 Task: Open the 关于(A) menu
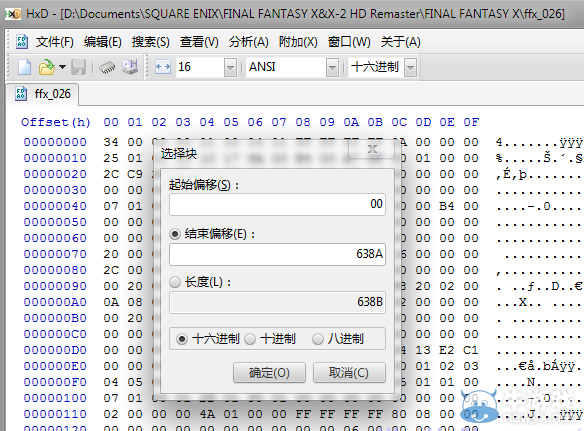point(401,42)
